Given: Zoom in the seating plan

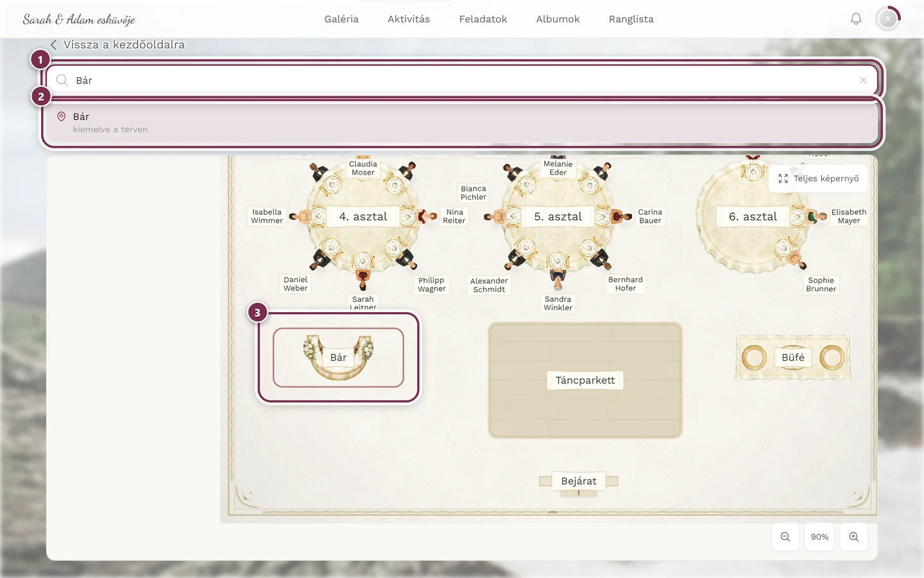Looking at the screenshot, I should pos(854,537).
